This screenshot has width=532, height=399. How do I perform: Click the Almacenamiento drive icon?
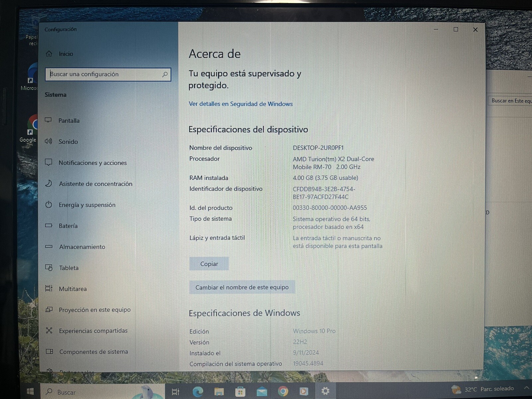pyautogui.click(x=49, y=247)
